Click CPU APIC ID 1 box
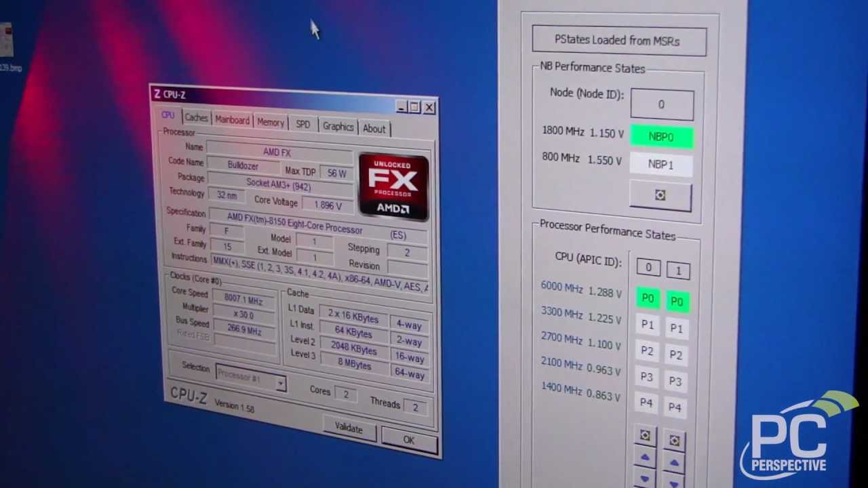Image resolution: width=868 pixels, height=488 pixels. pyautogui.click(x=678, y=270)
